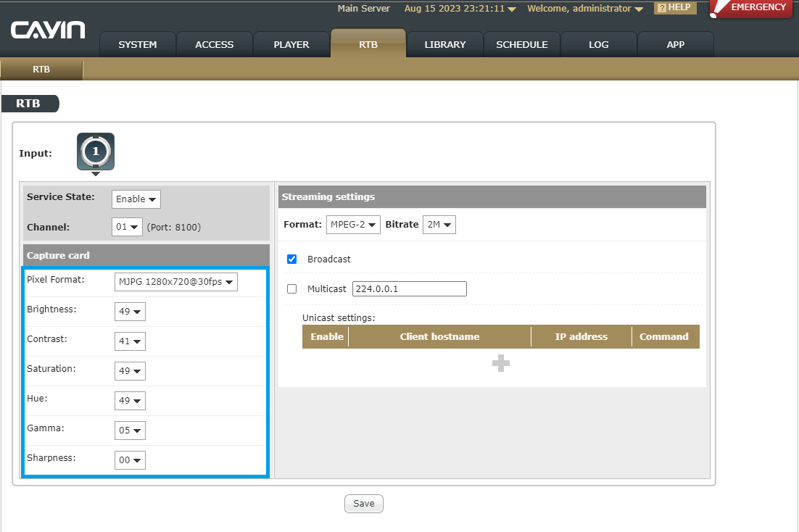This screenshot has height=532, width=799.
Task: Select Input 1 capture icon
Action: pyautogui.click(x=96, y=151)
